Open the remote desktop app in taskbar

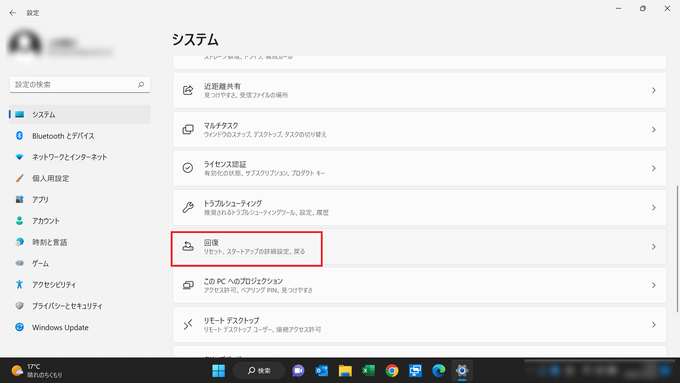[x=415, y=370]
